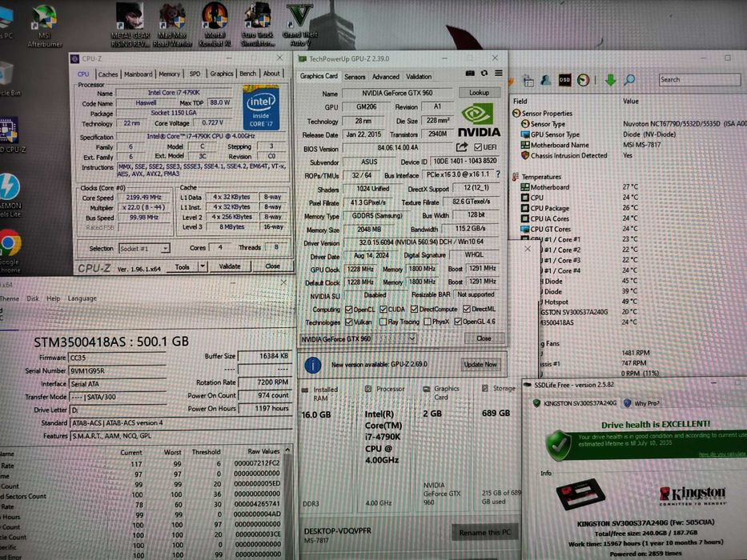
Task: Click OSD icon in sensor window toolbar
Action: click(x=564, y=80)
